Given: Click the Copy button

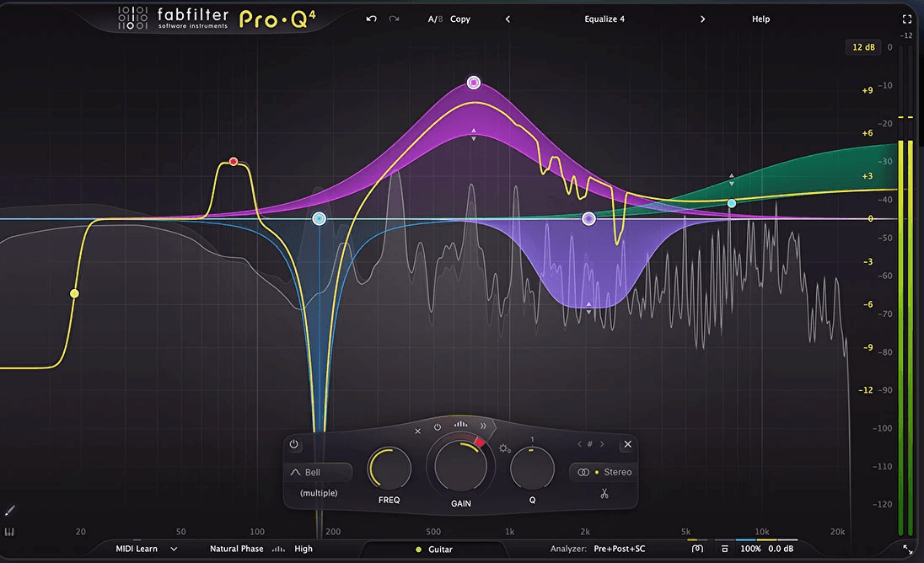Looking at the screenshot, I should [x=460, y=19].
